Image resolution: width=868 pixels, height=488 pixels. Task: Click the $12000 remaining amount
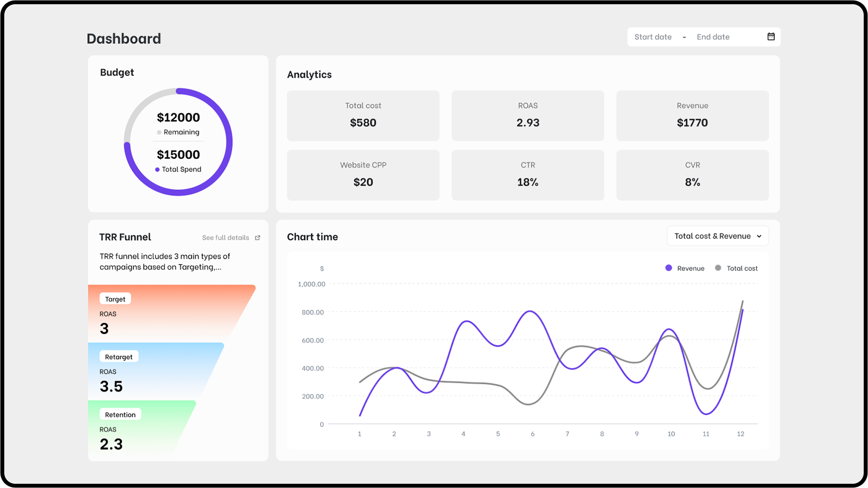pos(178,118)
